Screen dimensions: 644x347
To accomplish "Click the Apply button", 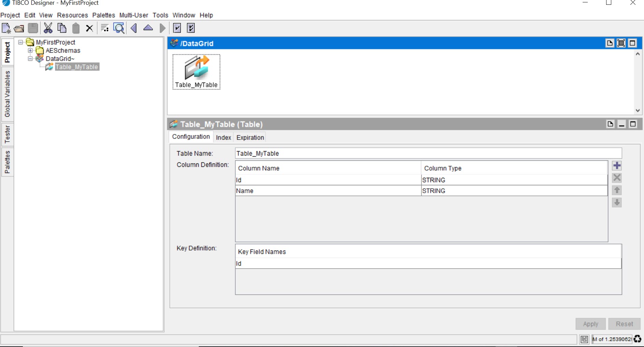I will 590,324.
